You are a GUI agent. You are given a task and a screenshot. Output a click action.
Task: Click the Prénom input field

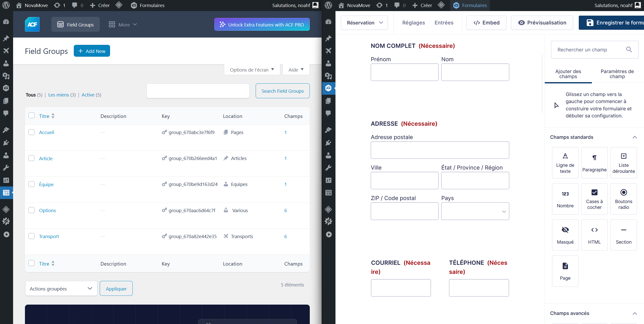[x=404, y=72]
